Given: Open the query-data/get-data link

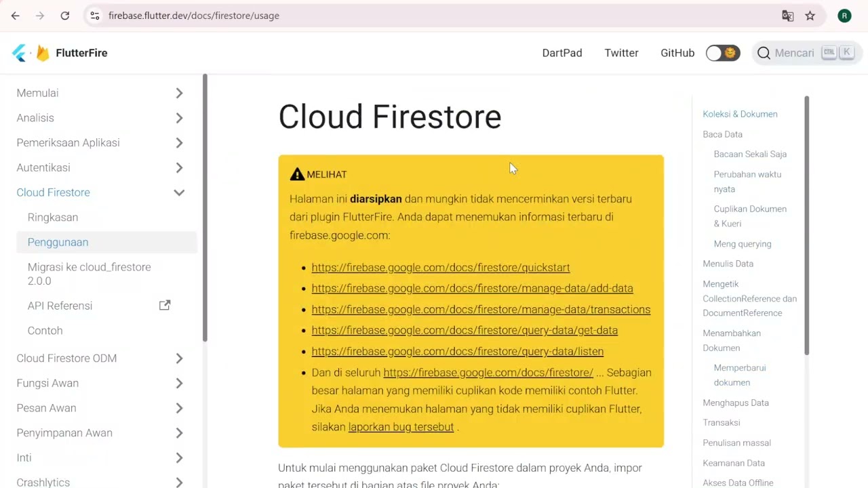Looking at the screenshot, I should click(465, 331).
